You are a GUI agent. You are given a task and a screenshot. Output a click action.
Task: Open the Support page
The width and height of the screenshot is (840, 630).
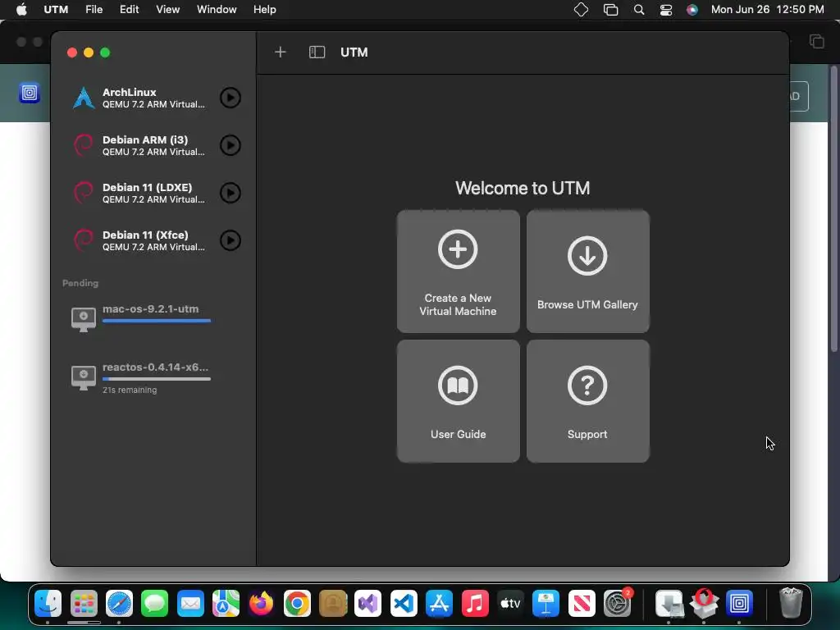[x=587, y=400]
